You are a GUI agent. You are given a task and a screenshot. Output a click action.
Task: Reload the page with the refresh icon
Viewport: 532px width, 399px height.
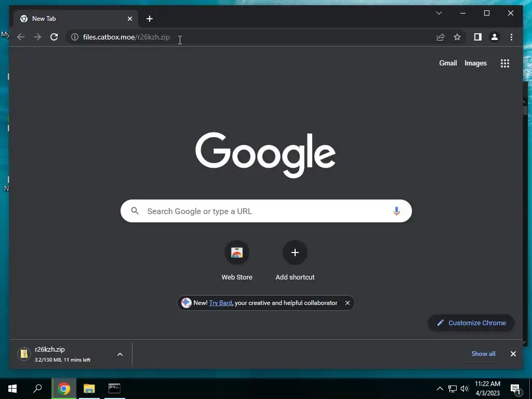point(54,37)
